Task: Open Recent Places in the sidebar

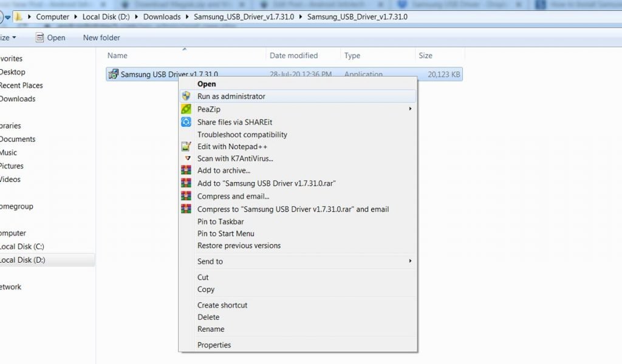Action: tap(21, 86)
